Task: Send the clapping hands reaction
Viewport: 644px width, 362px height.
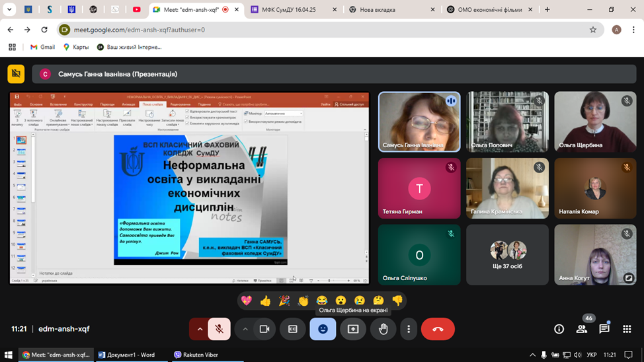Action: (x=303, y=301)
